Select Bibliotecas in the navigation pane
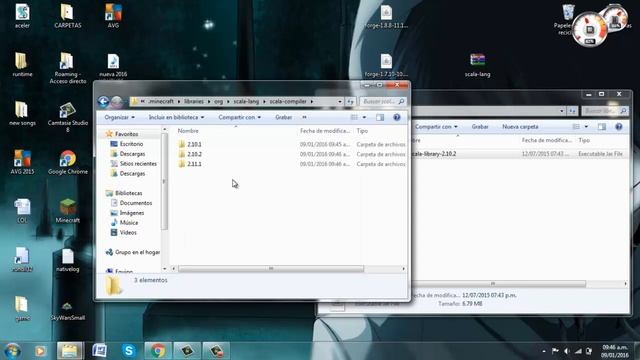Screen dimensions: 640x360 pos(129,193)
